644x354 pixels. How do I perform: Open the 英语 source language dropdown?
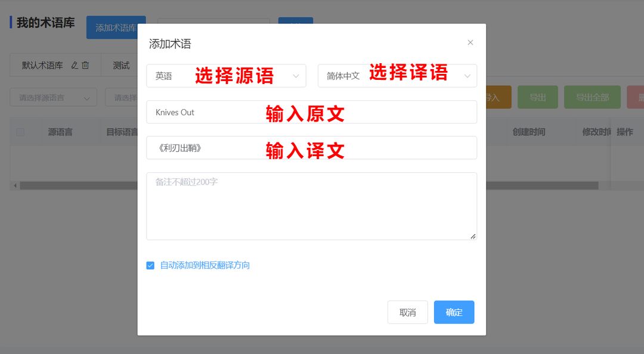click(x=225, y=76)
